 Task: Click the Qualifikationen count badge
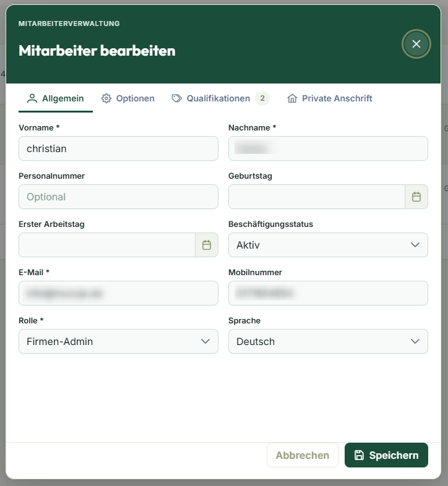tap(262, 98)
